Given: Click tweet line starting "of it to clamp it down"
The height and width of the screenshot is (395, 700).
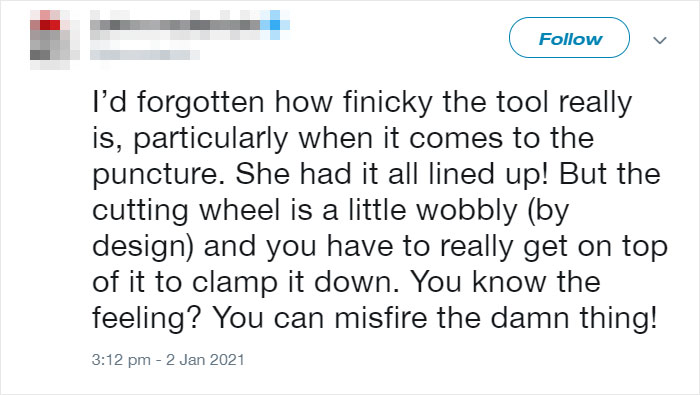Looking at the screenshot, I should [346, 283].
